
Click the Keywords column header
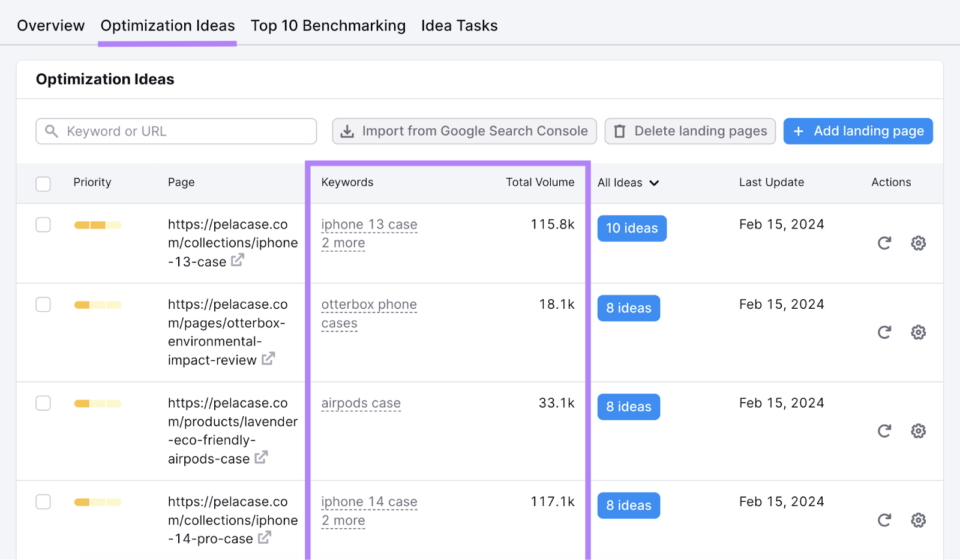pos(347,182)
